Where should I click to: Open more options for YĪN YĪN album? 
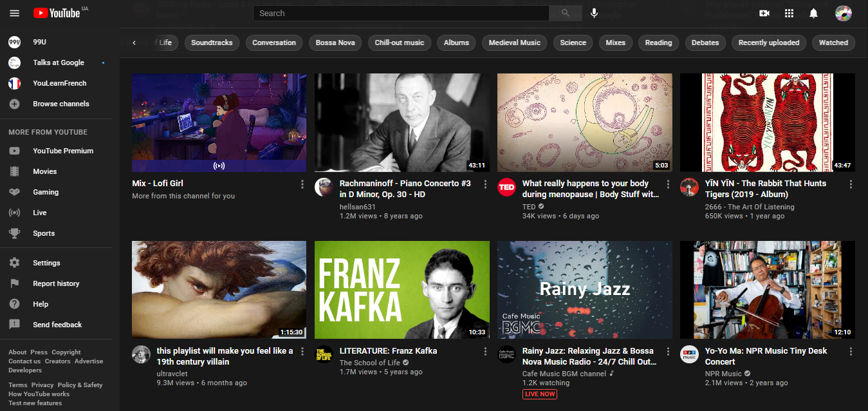[x=851, y=184]
